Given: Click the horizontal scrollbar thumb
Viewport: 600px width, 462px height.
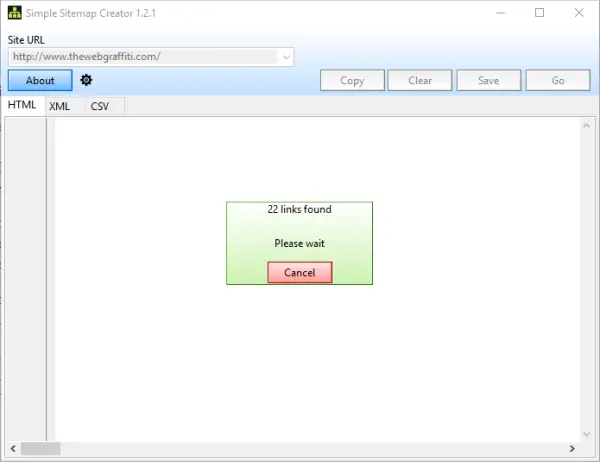Looking at the screenshot, I should click(41, 449).
